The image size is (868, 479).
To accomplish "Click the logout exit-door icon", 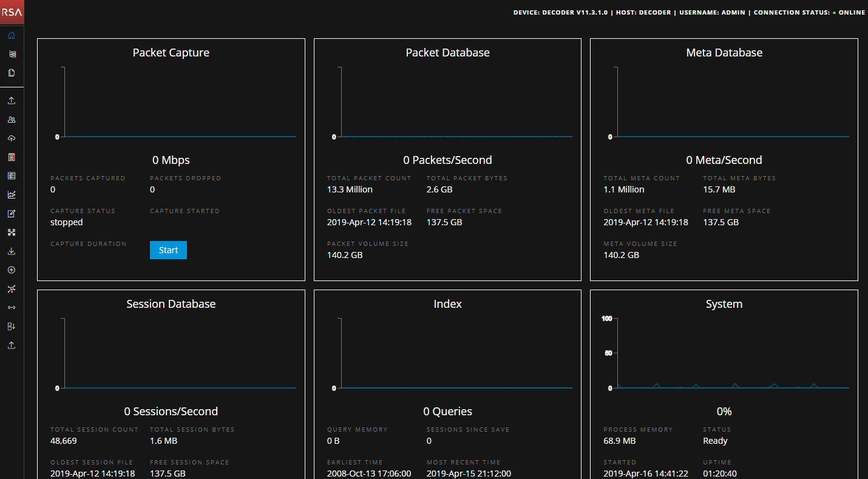I will 11,326.
